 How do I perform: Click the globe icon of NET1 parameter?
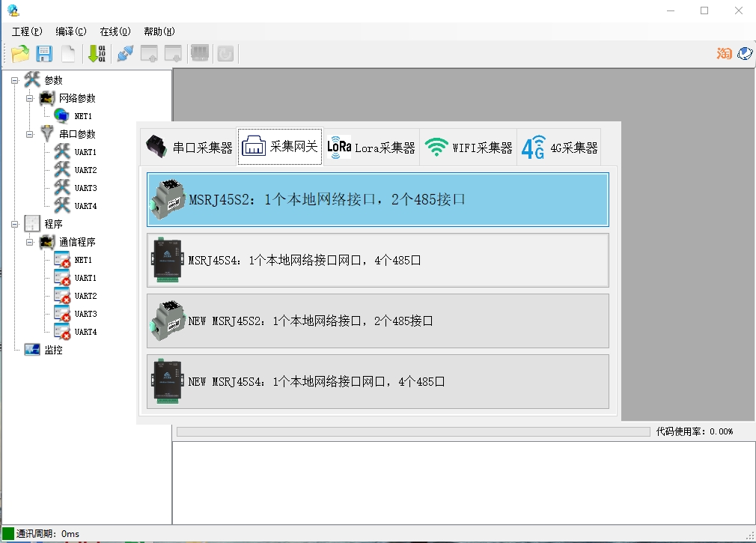(61, 116)
